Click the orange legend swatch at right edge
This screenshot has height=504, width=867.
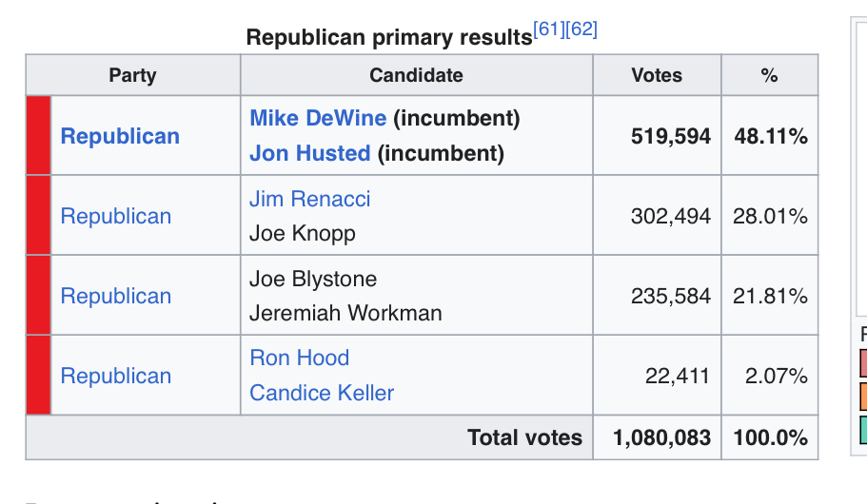[862, 396]
